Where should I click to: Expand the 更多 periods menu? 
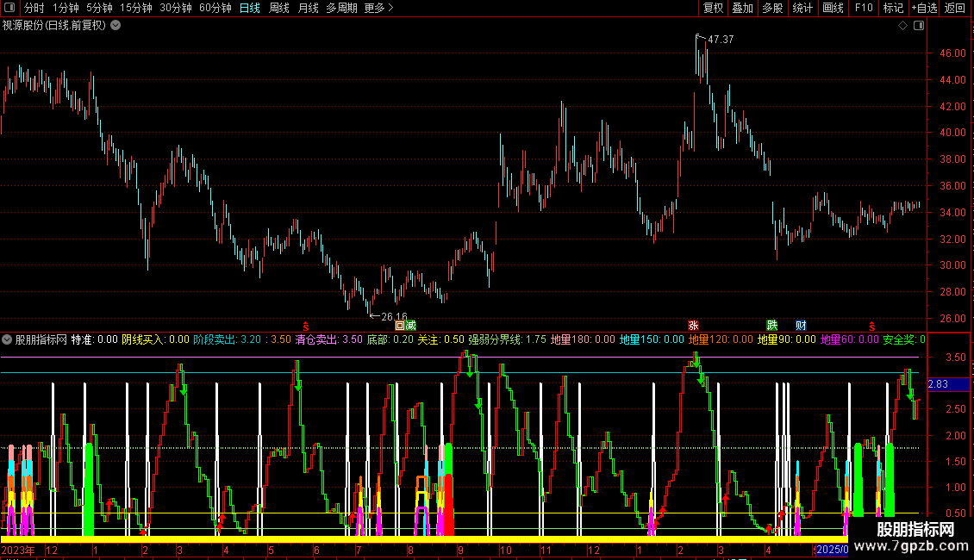[379, 8]
